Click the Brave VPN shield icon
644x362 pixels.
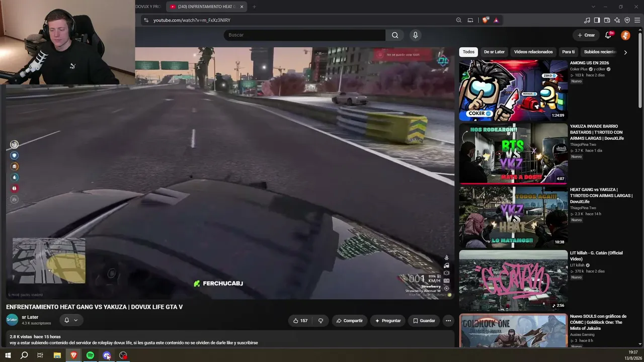tap(627, 20)
